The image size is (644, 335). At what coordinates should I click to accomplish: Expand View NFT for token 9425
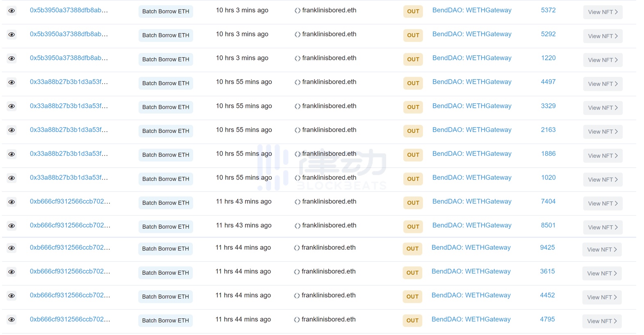(x=602, y=249)
